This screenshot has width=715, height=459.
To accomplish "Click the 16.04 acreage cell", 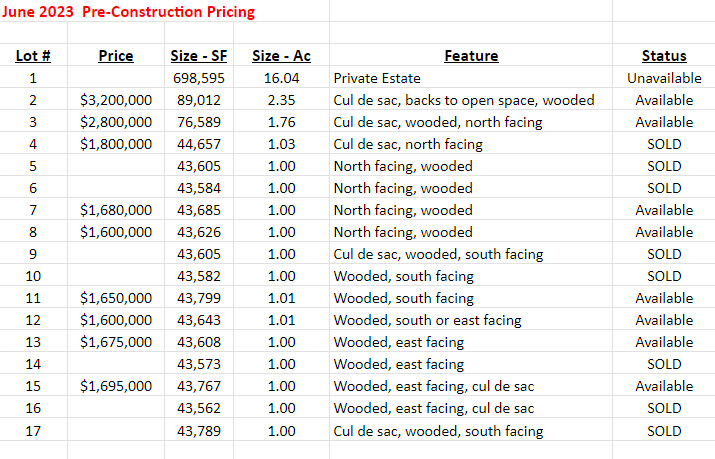I will pos(282,78).
